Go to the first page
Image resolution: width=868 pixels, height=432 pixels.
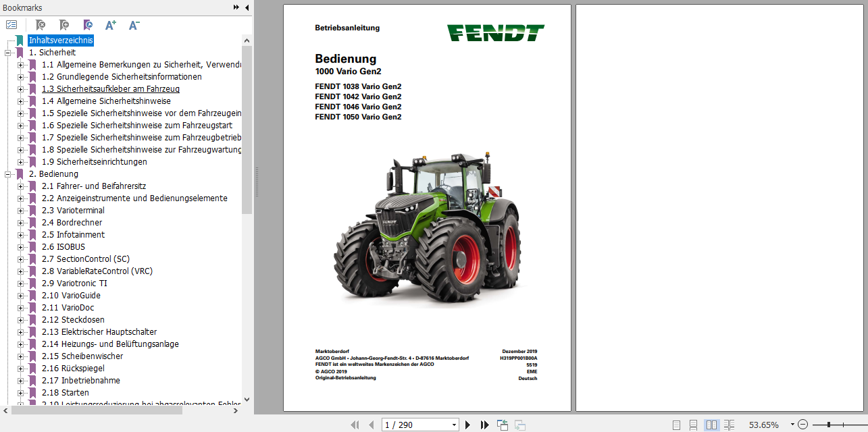pyautogui.click(x=355, y=425)
